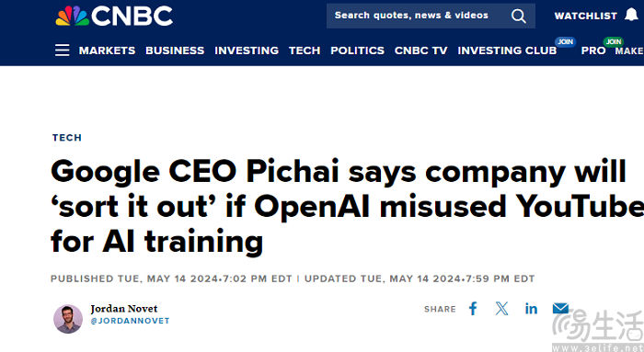Open Jordan Novet's author profile photo

click(x=68, y=319)
